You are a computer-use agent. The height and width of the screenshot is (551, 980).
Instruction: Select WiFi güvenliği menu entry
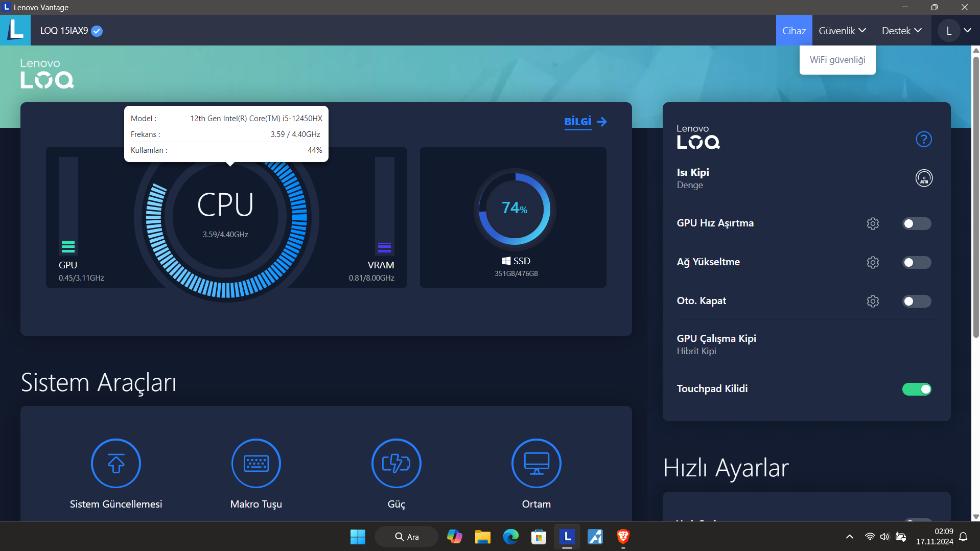(x=837, y=60)
